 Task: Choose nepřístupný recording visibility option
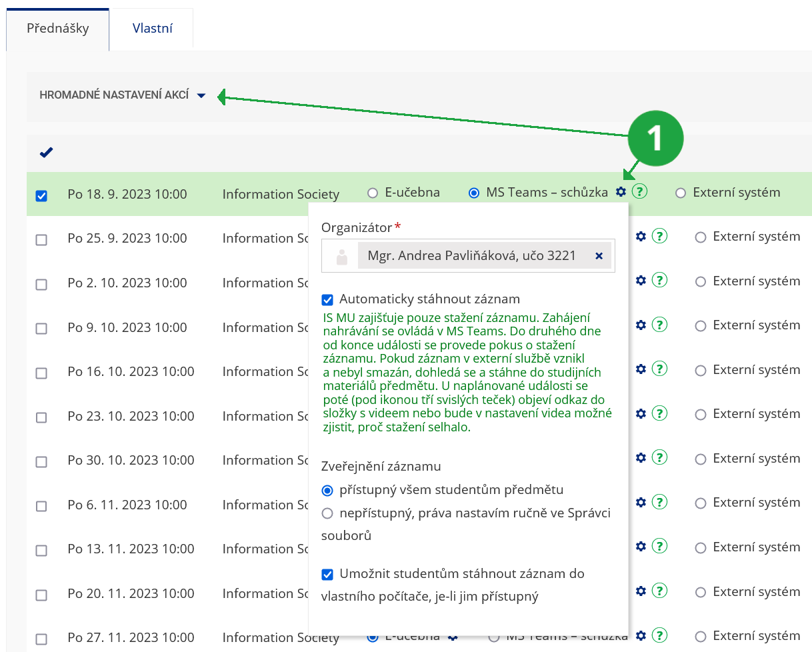click(327, 513)
